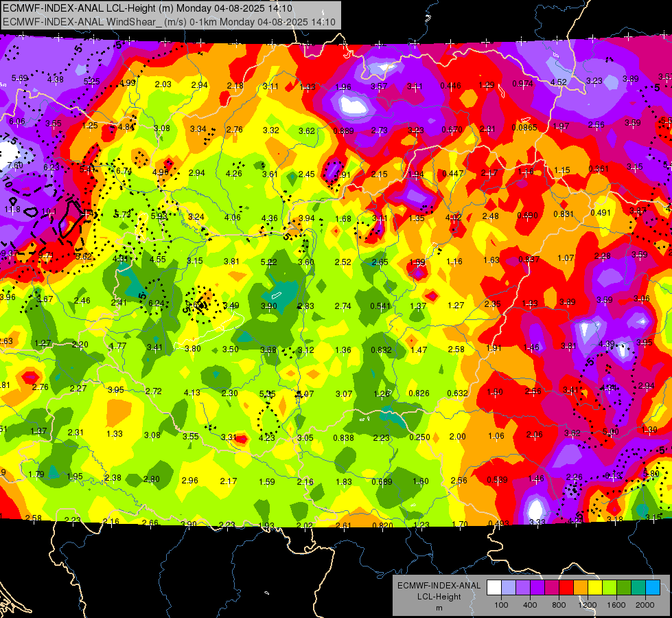
Task: Click the wind shear value 0.539
Action: tap(497, 479)
